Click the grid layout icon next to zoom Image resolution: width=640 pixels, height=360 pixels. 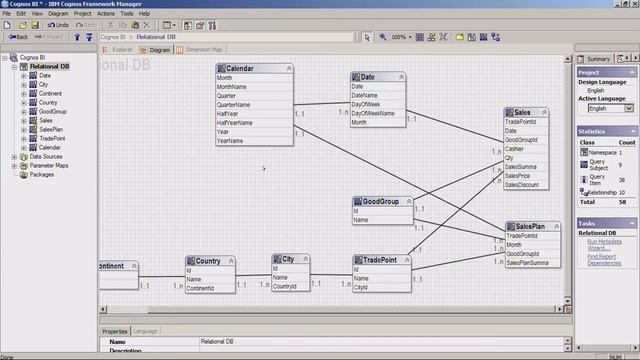click(420, 38)
